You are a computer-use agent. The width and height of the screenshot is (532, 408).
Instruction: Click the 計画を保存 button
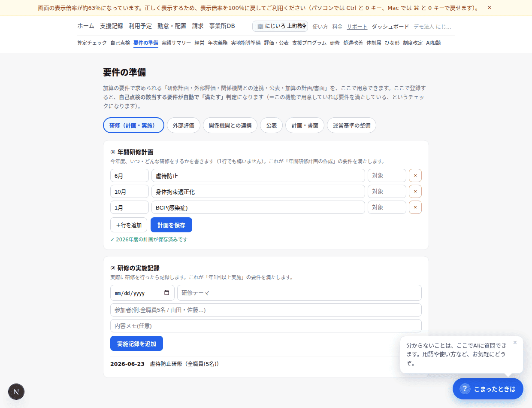pyautogui.click(x=171, y=225)
